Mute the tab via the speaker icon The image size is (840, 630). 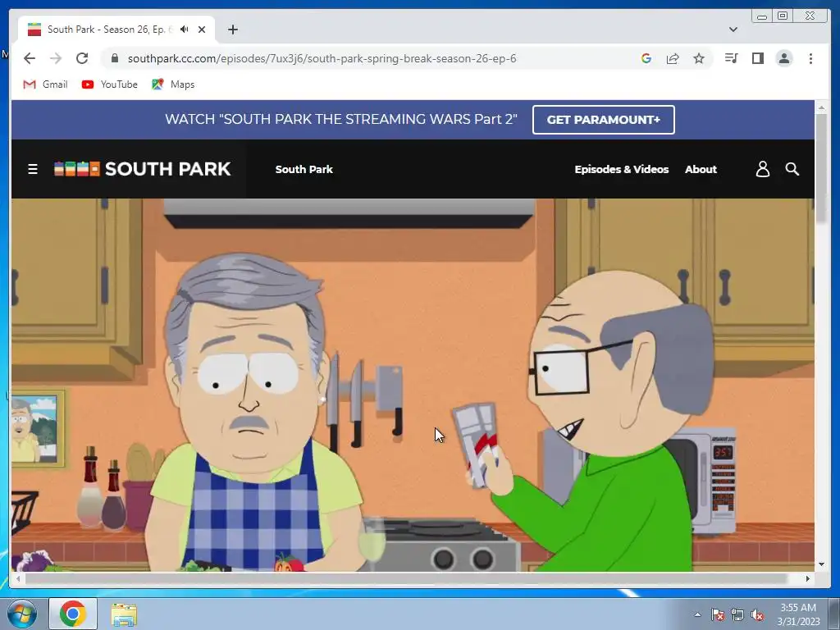[185, 30]
